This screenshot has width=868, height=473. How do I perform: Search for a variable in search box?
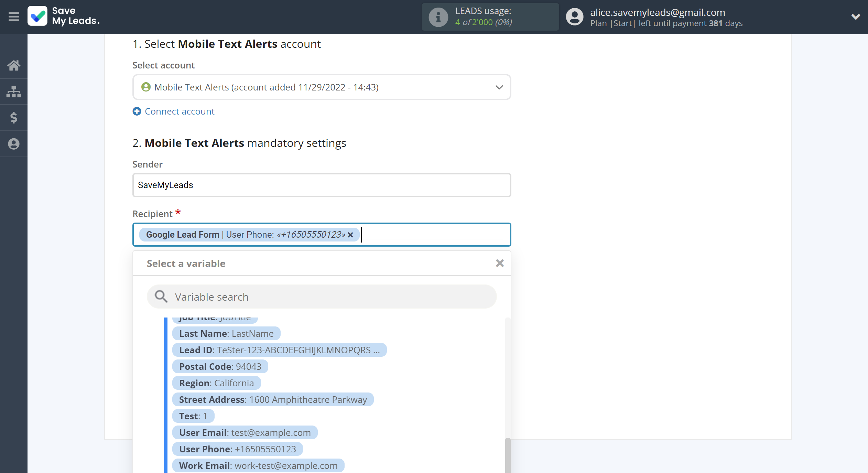(322, 297)
